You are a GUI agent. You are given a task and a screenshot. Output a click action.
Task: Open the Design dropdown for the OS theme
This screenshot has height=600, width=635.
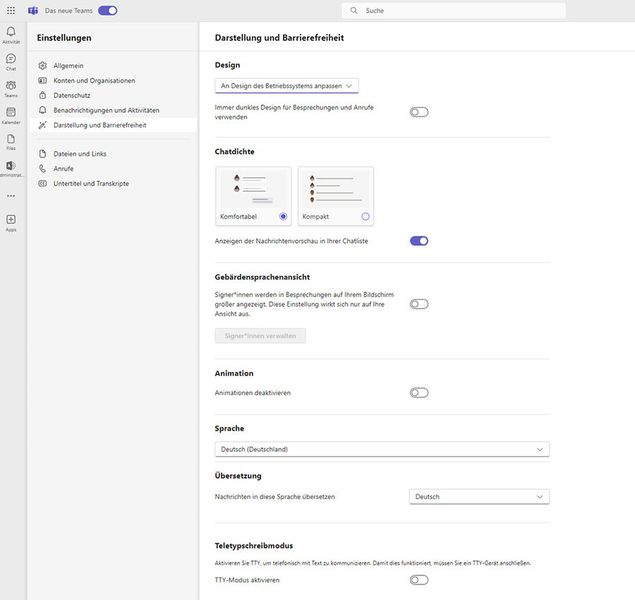coord(287,86)
